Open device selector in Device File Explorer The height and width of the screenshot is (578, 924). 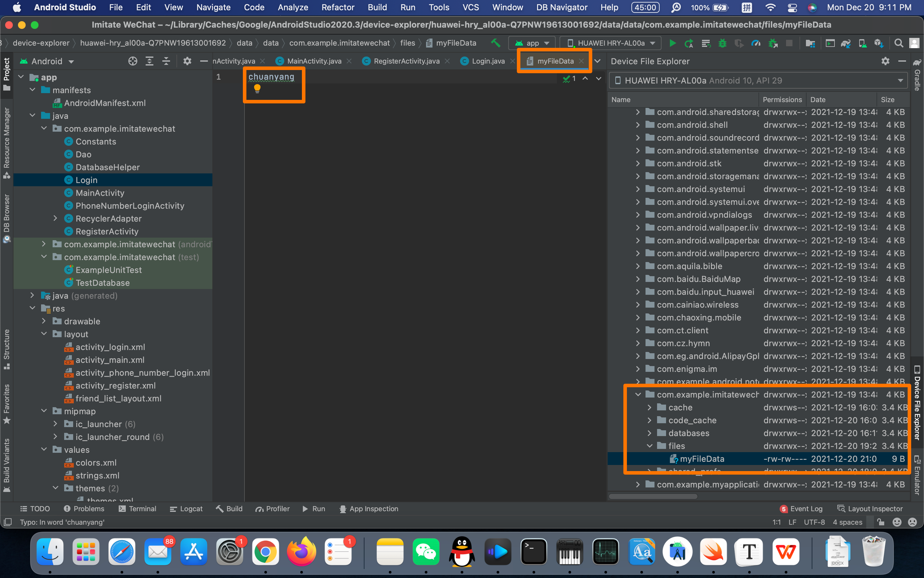tap(758, 80)
